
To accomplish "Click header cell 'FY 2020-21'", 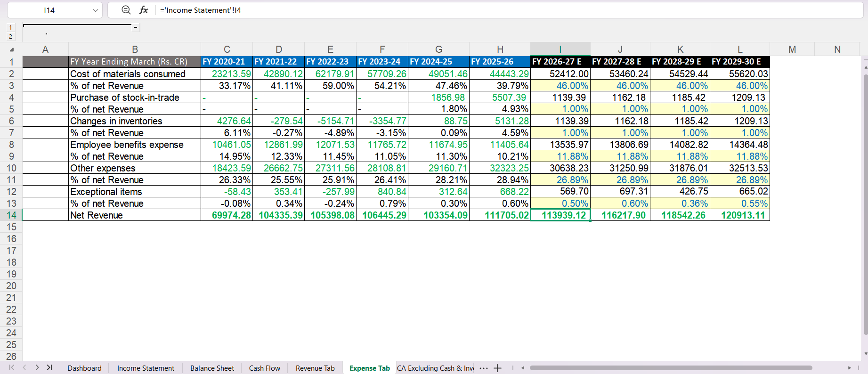I will (227, 62).
